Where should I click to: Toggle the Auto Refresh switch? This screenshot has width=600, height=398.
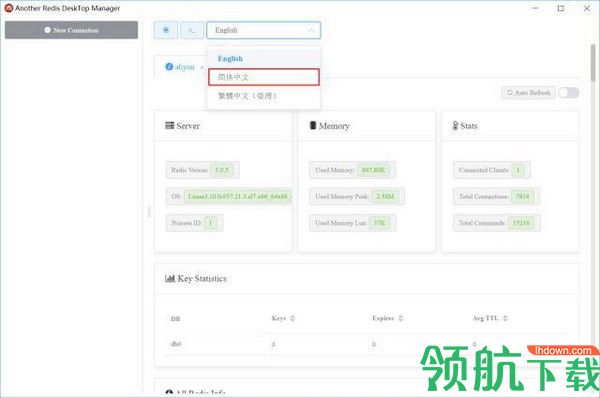click(568, 93)
